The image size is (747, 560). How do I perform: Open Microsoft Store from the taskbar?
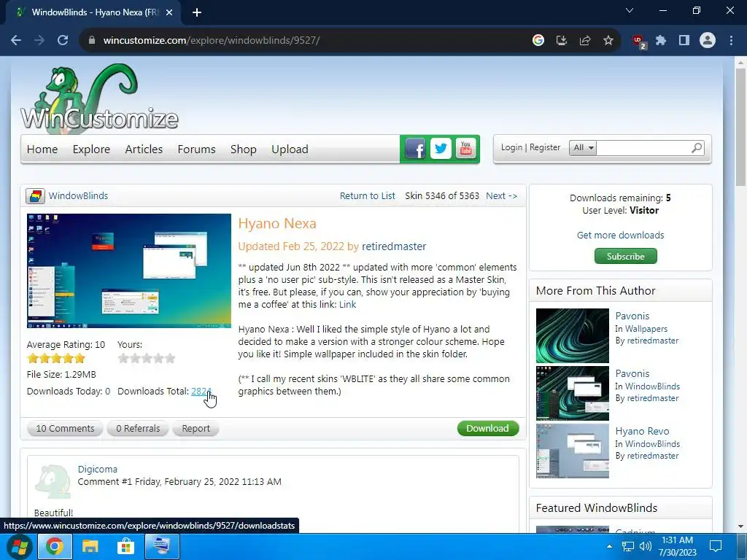[125, 547]
